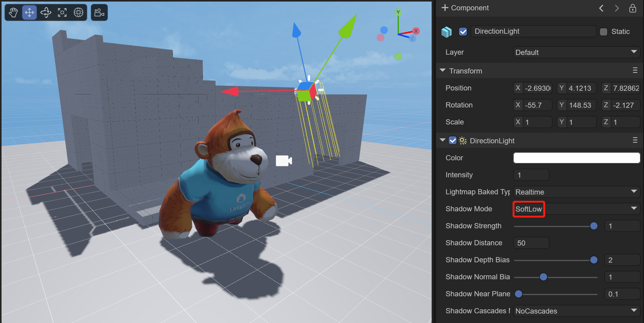Viewport: 644px width, 323px height.
Task: Click the add Component button
Action: point(465,8)
